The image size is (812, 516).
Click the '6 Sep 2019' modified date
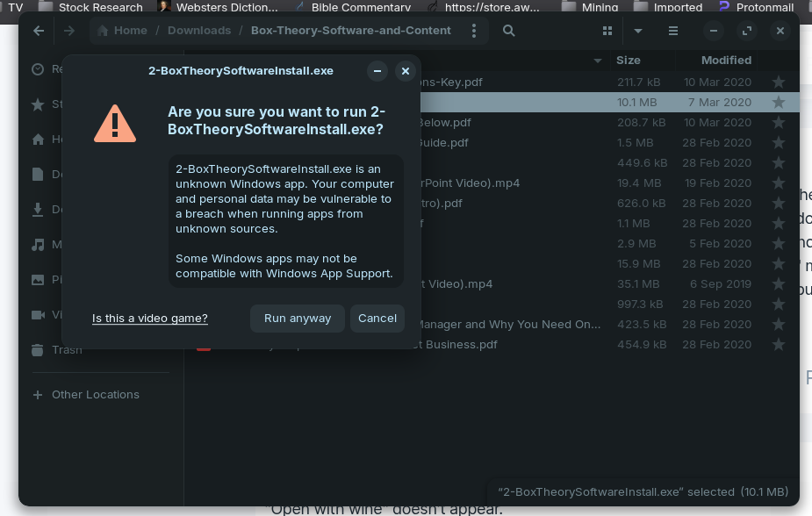tap(721, 283)
